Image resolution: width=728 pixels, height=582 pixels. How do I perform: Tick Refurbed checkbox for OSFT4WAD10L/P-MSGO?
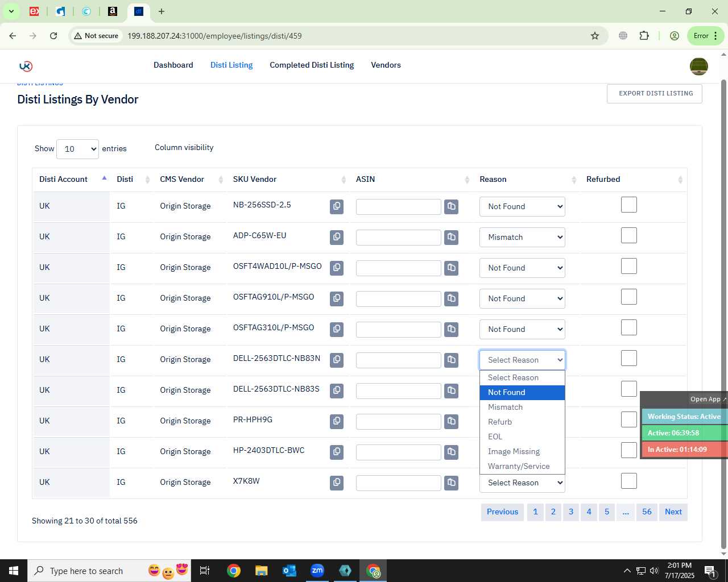pyautogui.click(x=629, y=266)
